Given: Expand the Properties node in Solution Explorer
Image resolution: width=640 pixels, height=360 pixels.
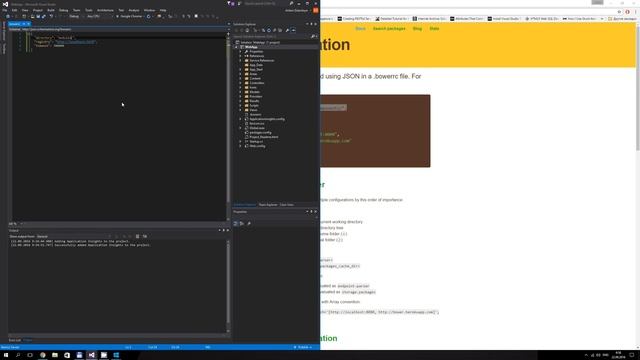Looking at the screenshot, I should [241, 51].
